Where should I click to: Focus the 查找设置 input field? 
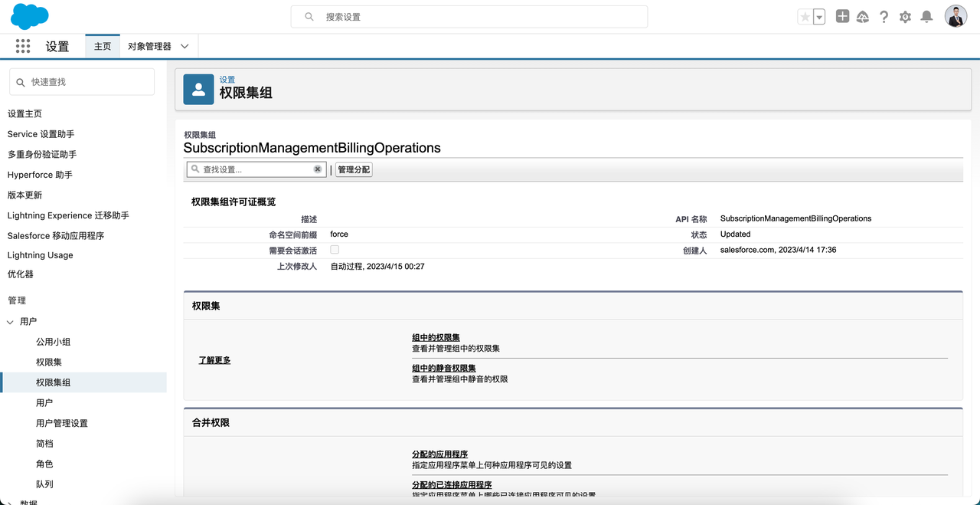[x=256, y=169]
